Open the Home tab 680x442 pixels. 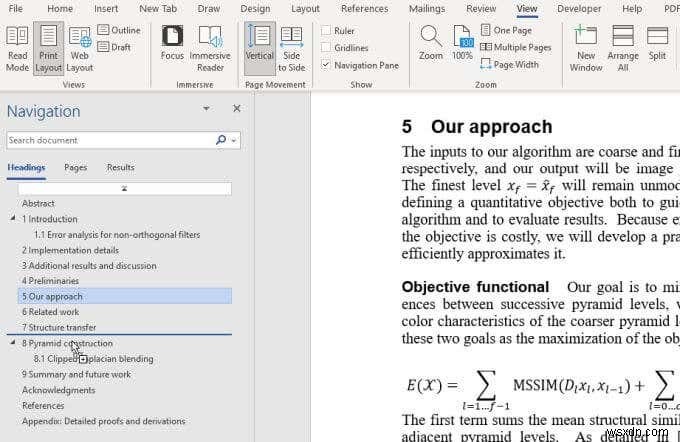(60, 9)
